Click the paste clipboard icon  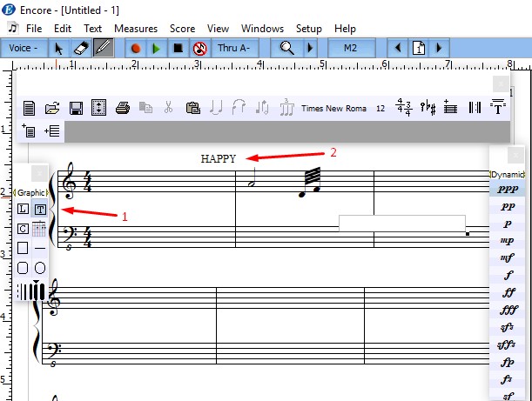[x=193, y=108]
